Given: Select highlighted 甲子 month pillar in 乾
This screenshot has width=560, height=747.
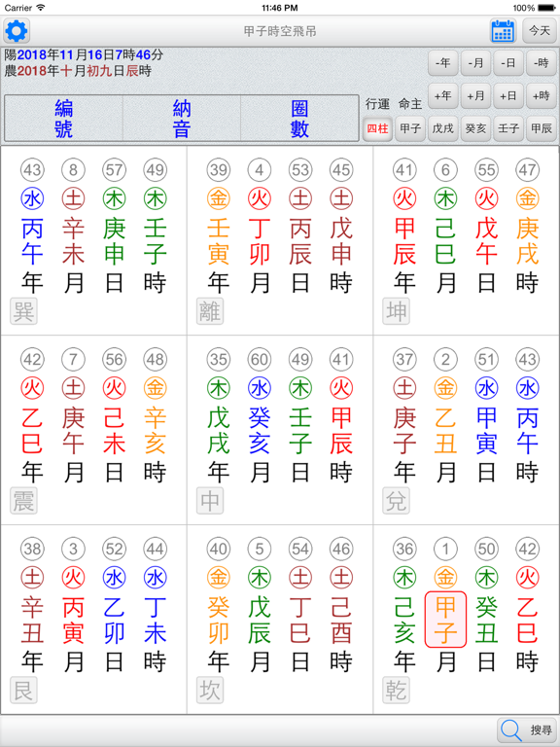Looking at the screenshot, I should coord(445,620).
